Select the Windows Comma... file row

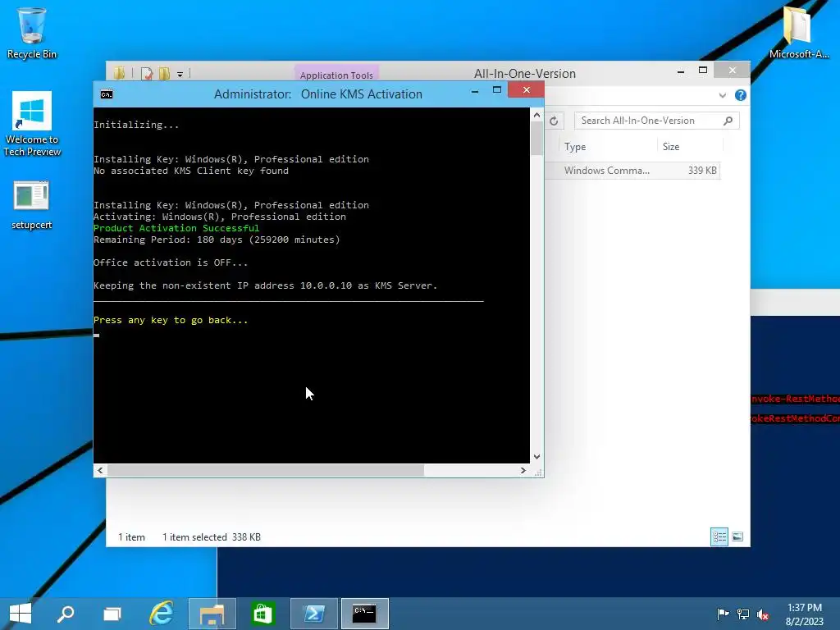[632, 171]
